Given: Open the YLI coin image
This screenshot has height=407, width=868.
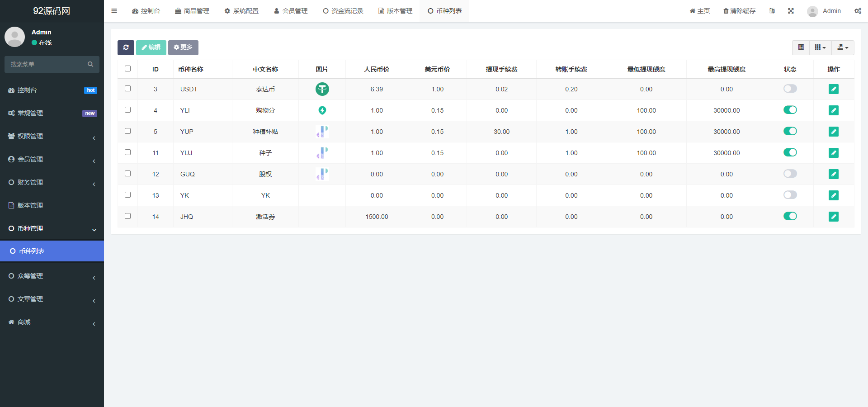Looking at the screenshot, I should [322, 110].
